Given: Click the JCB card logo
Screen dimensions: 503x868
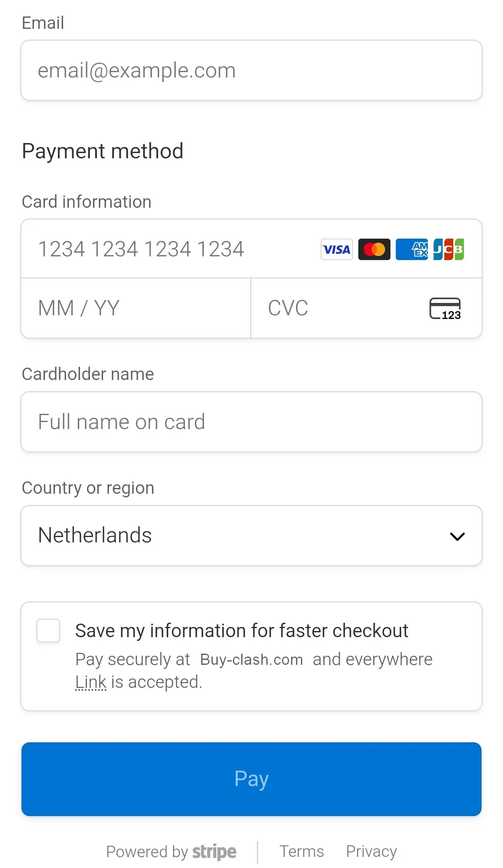Looking at the screenshot, I should tap(449, 249).
